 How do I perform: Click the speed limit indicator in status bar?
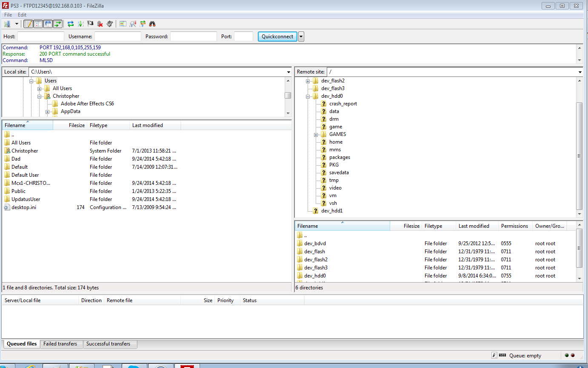coord(502,355)
